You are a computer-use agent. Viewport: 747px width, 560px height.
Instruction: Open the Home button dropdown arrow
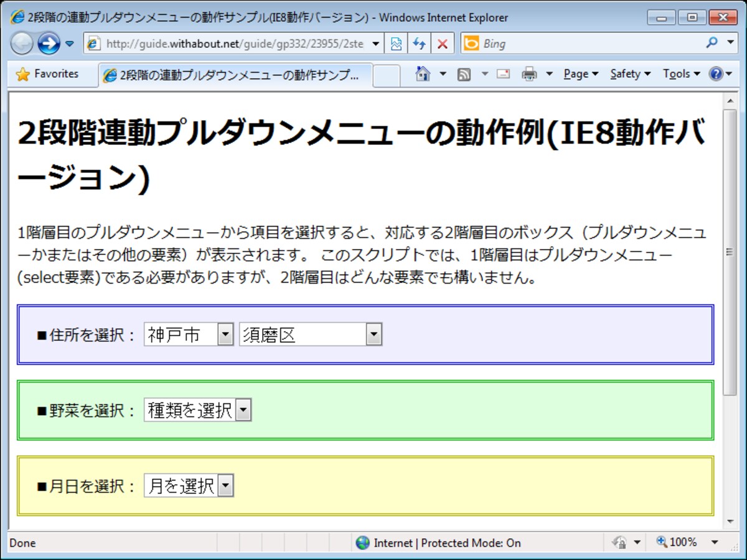tap(443, 74)
